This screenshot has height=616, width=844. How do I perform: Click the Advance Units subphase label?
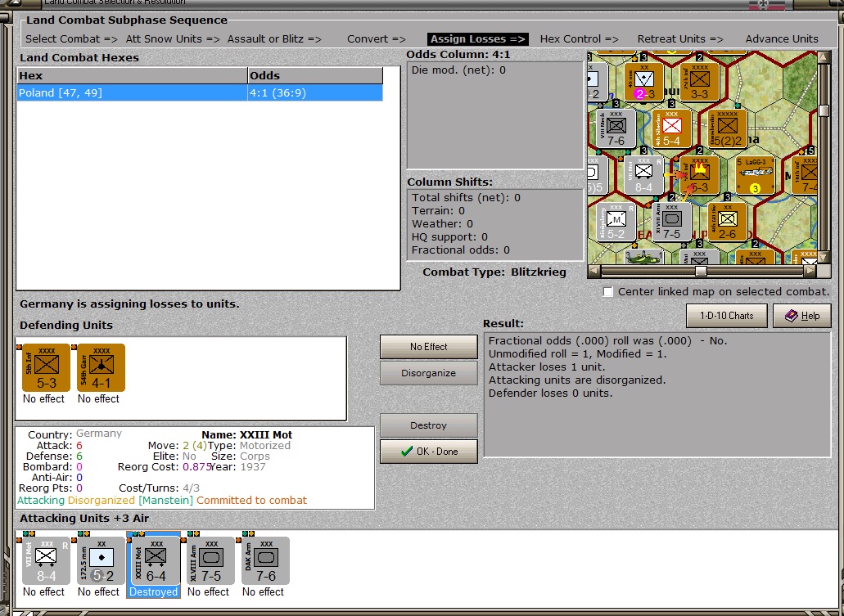tap(782, 38)
